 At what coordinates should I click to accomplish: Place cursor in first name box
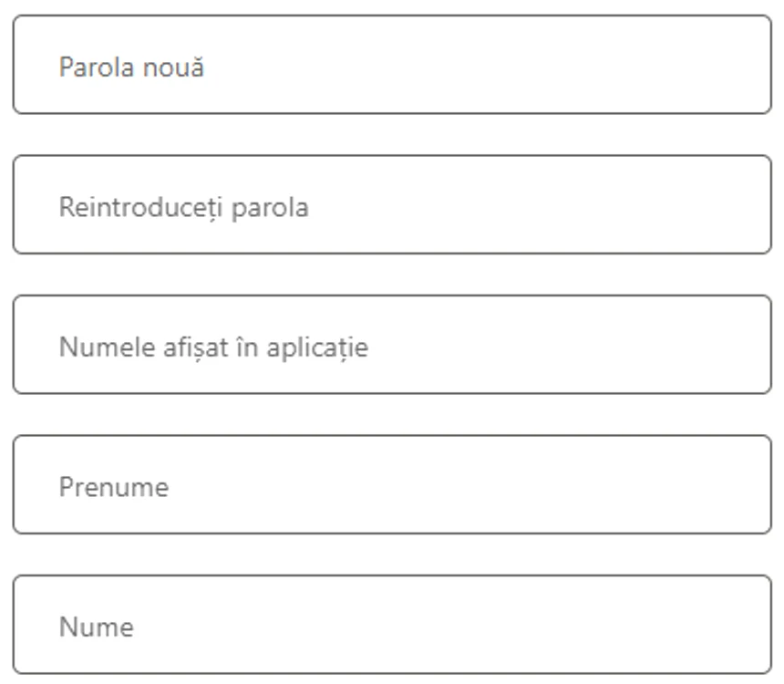pos(392,485)
